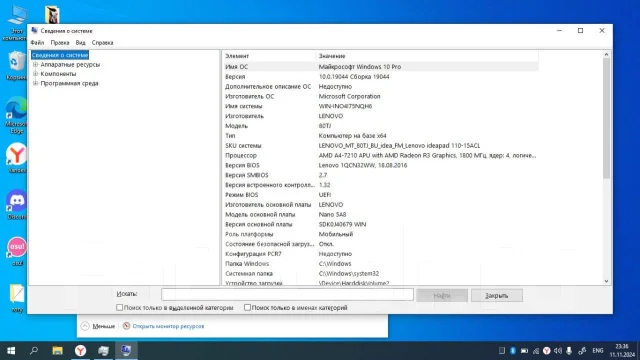Select the 'Сведения о системе' root tree item
The image size is (640, 360).
tap(60, 55)
